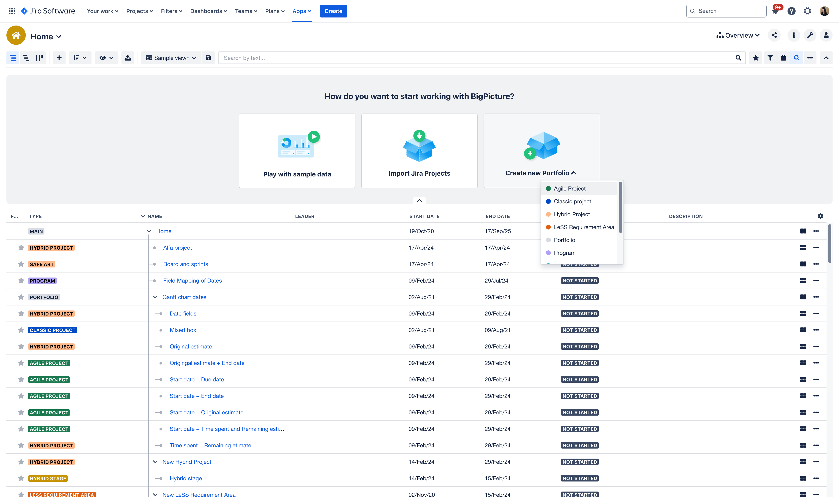
Task: Open the Home title dropdown
Action: [x=46, y=36]
